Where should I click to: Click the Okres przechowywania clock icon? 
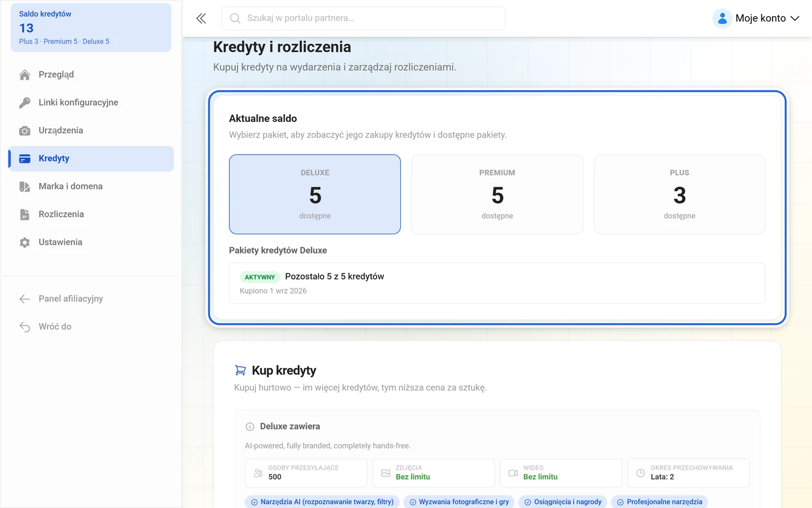click(x=641, y=473)
